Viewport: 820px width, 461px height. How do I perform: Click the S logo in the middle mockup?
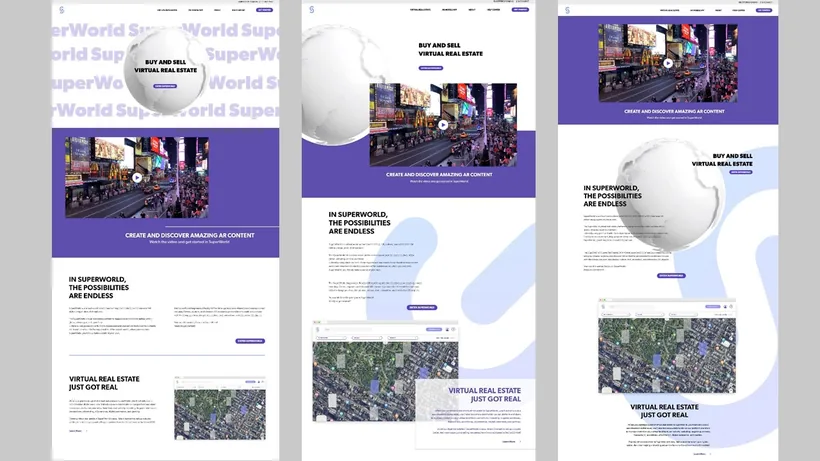coord(312,9)
